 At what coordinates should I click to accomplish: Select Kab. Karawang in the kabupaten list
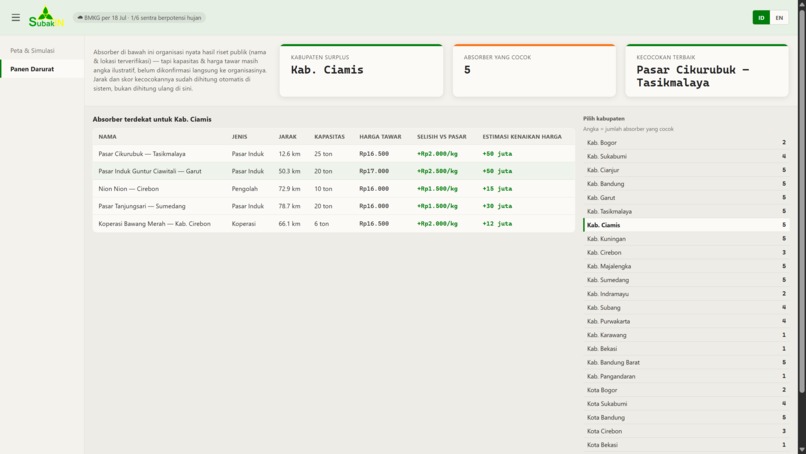point(686,335)
